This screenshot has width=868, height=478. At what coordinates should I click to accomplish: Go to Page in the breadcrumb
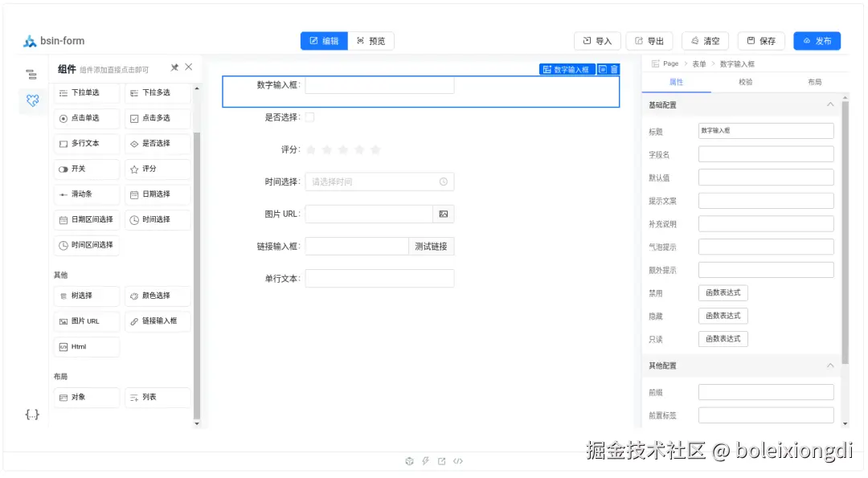pos(670,63)
